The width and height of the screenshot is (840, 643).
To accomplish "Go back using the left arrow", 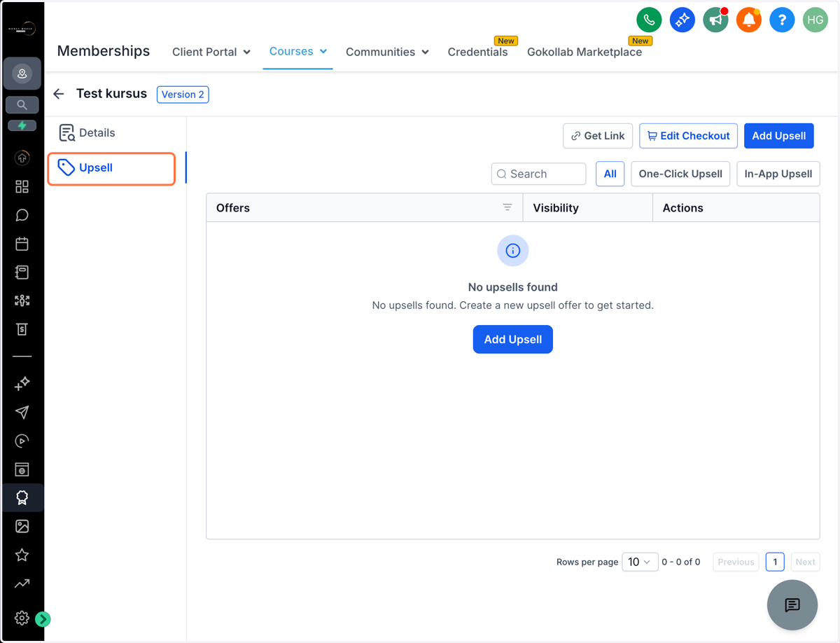I will [59, 94].
